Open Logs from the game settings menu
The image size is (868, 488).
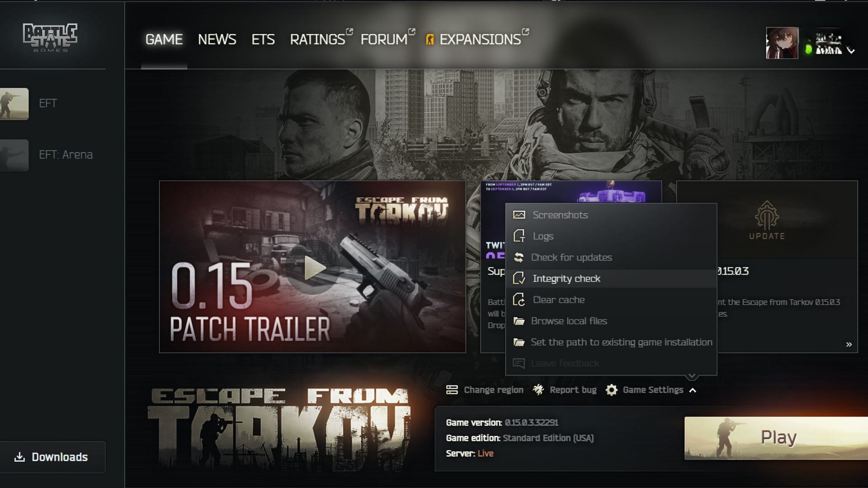click(542, 236)
